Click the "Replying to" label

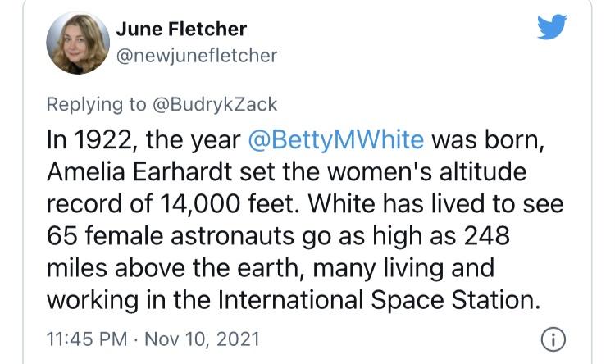tap(96, 104)
